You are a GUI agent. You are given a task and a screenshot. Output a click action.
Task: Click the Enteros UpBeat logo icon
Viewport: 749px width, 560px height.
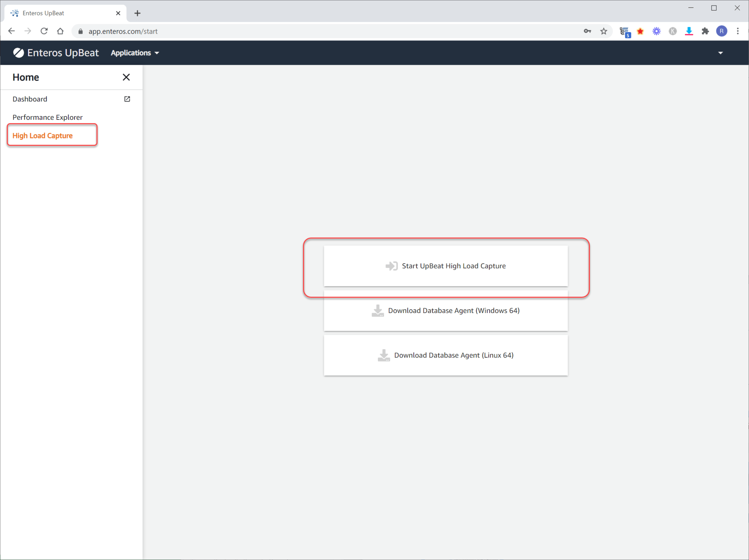click(18, 53)
